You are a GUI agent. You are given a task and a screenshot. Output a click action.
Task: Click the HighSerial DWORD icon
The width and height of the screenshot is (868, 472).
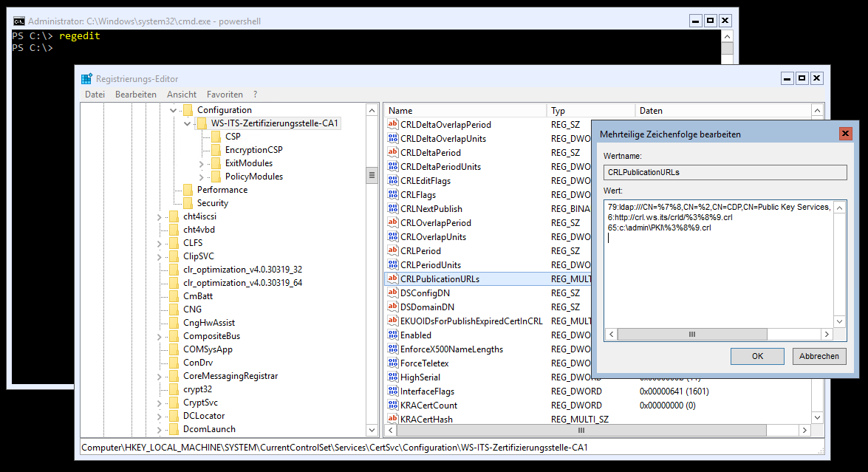point(393,377)
